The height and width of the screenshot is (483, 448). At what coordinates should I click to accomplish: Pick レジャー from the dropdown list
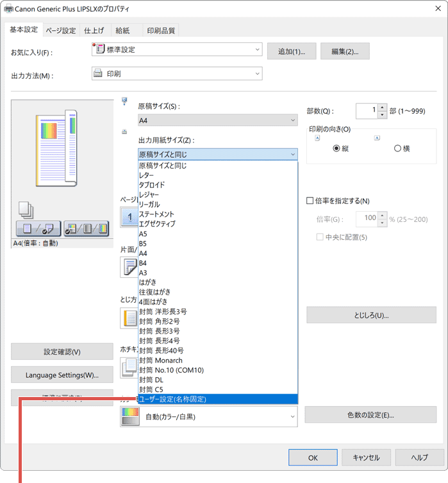point(218,195)
